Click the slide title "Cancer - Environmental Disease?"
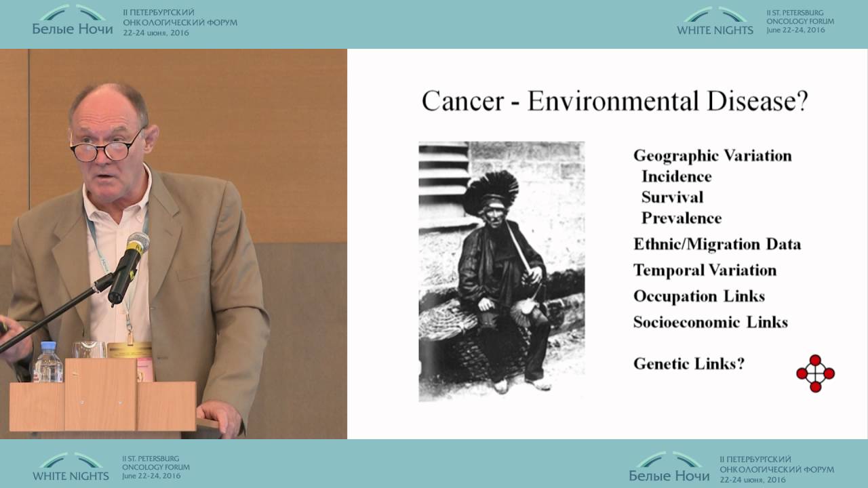 click(x=615, y=102)
